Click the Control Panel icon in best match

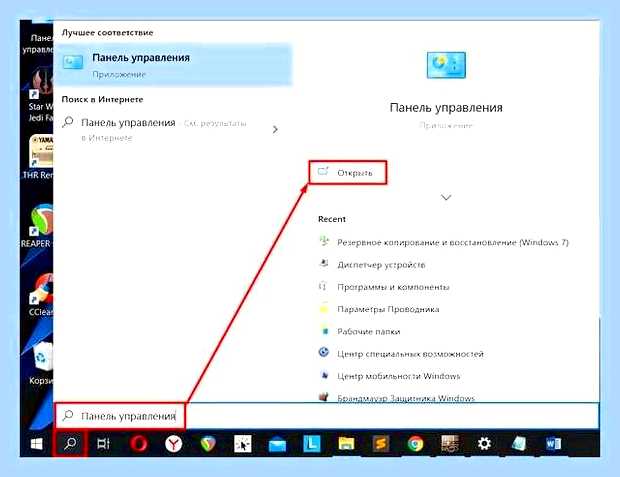[x=73, y=62]
